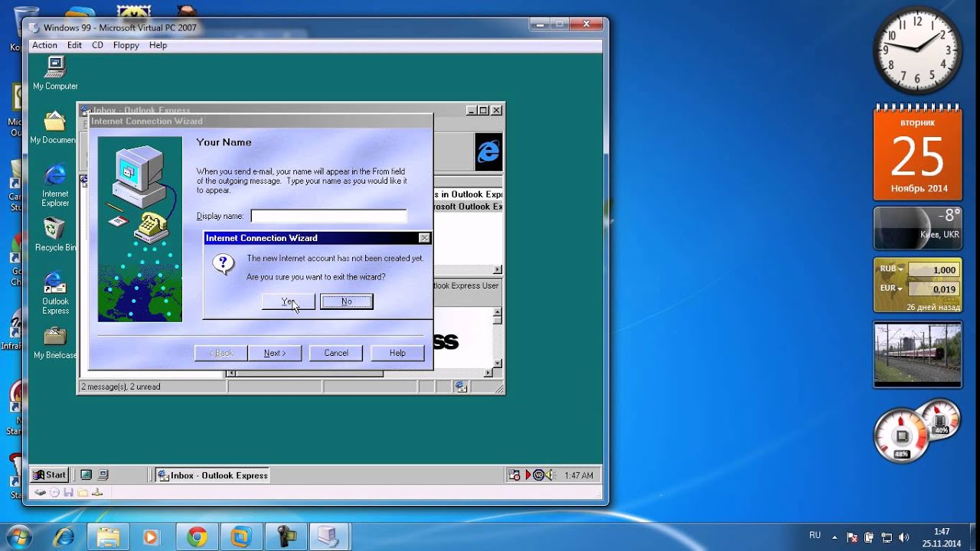The image size is (980, 551).
Task: Click Outlook Express vertical scrollbar down arrow
Action: [498, 364]
